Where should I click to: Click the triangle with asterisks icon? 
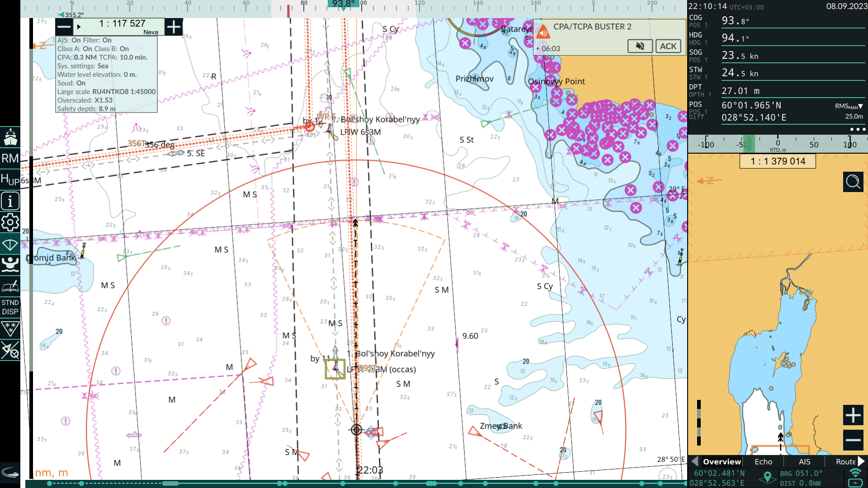coord(10,329)
